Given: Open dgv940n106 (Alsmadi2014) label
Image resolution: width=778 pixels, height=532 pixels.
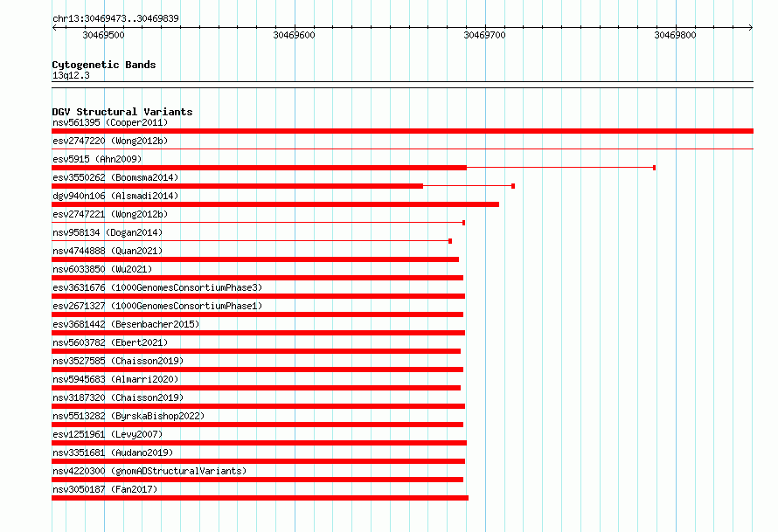Looking at the screenshot, I should [115, 196].
